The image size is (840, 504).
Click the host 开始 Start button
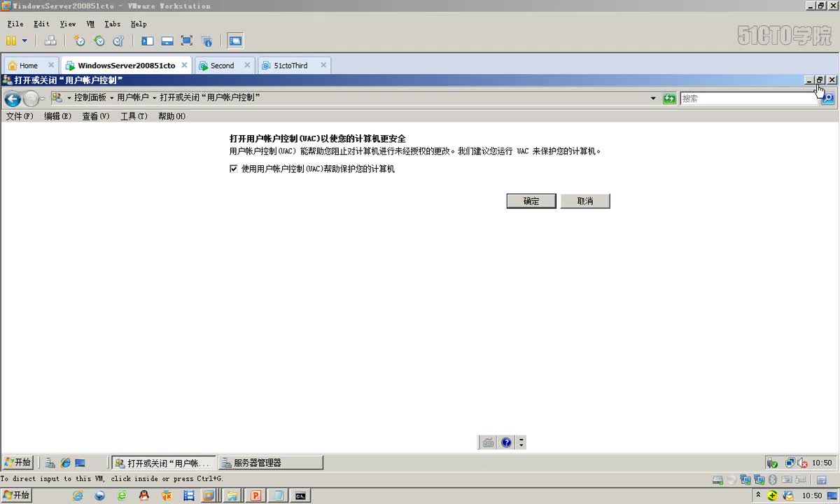17,495
